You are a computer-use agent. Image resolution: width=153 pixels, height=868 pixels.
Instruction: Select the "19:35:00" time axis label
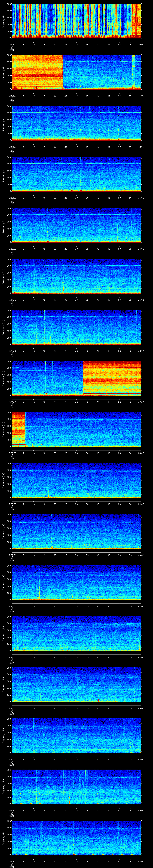(12, 351)
